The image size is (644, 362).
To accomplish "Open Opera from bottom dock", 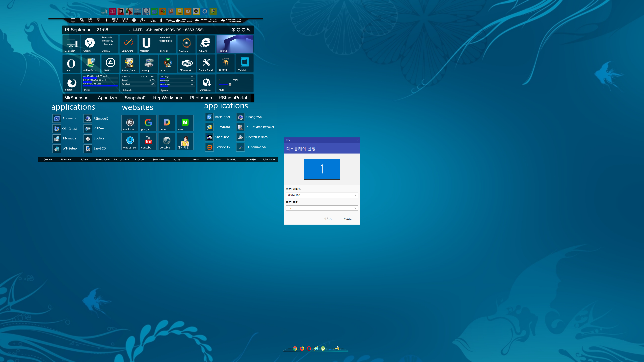I will [309, 349].
